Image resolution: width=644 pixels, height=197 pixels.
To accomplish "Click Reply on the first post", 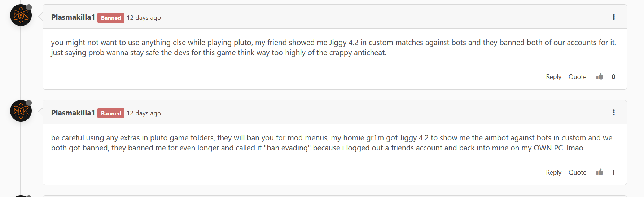I will [553, 76].
